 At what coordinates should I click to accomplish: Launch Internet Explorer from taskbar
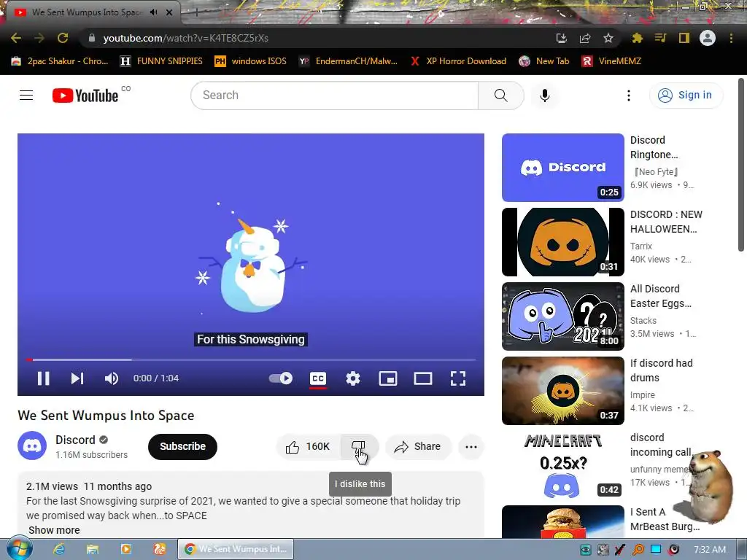tap(59, 549)
